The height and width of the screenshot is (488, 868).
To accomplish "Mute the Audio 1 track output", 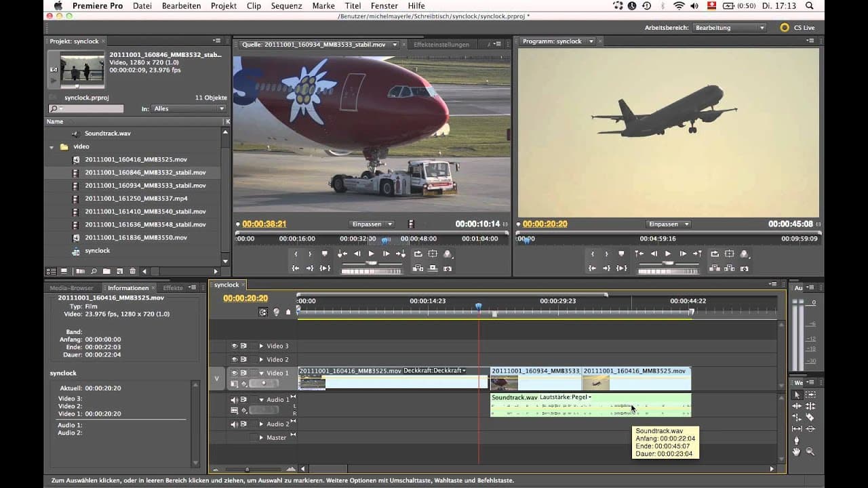I will [x=235, y=399].
